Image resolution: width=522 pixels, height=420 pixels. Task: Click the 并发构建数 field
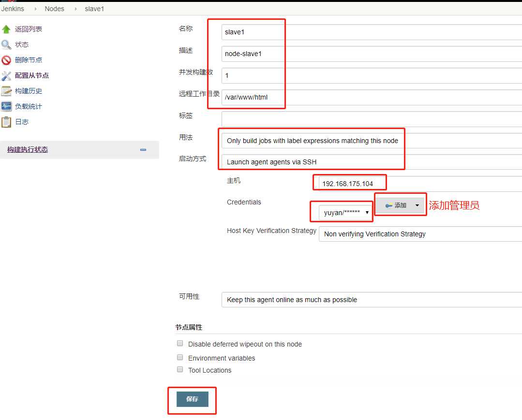pyautogui.click(x=372, y=75)
